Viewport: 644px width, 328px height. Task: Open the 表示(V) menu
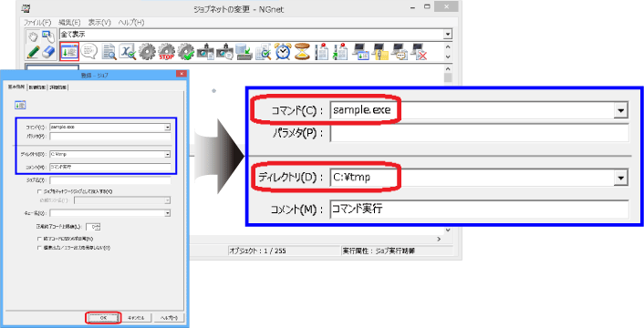tap(99, 23)
